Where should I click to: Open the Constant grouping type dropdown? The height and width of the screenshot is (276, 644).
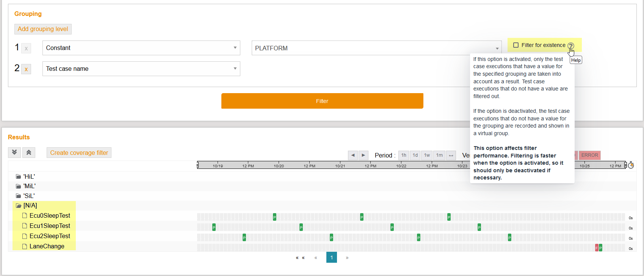[141, 48]
